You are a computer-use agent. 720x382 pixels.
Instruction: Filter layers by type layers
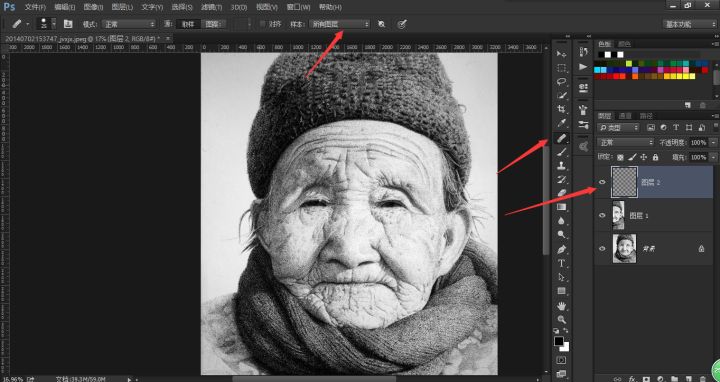pyautogui.click(x=676, y=128)
